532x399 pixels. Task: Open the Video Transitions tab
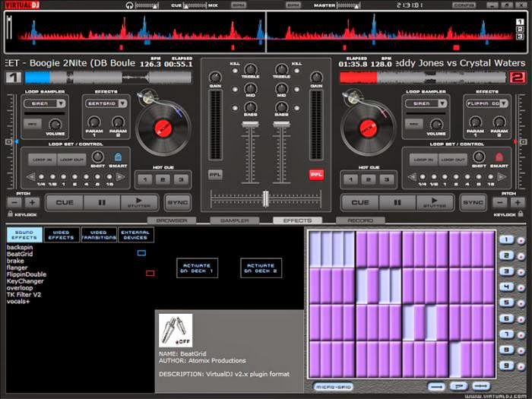(99, 235)
